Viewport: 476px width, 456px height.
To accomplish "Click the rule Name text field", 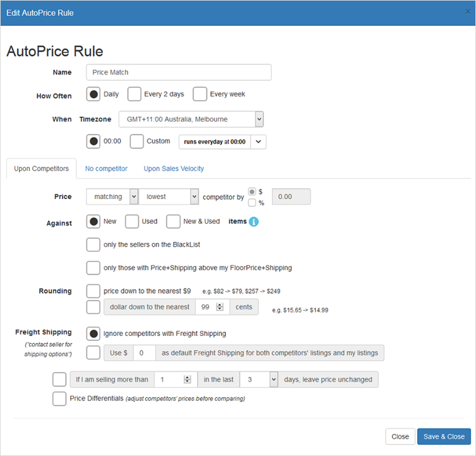I will coord(179,73).
